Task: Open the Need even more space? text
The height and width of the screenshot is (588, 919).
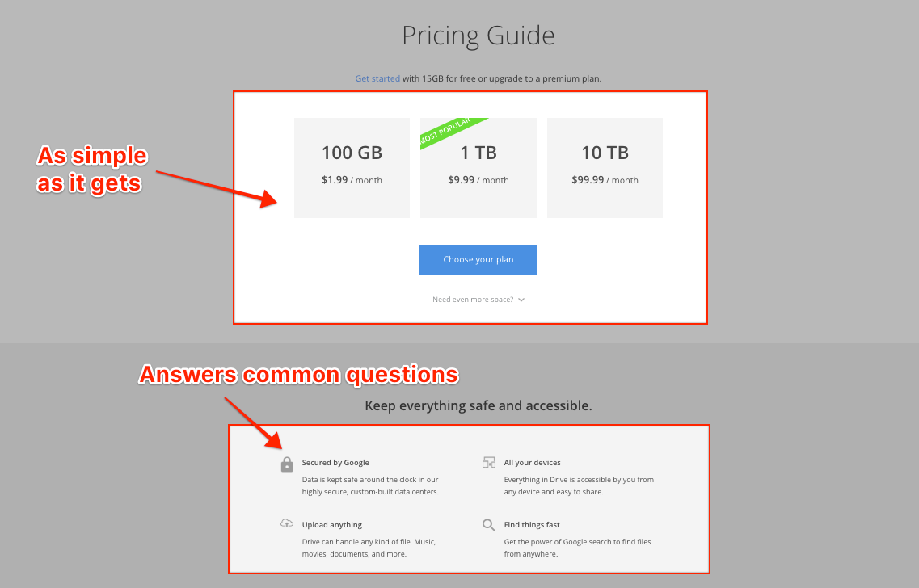Action: (x=473, y=300)
